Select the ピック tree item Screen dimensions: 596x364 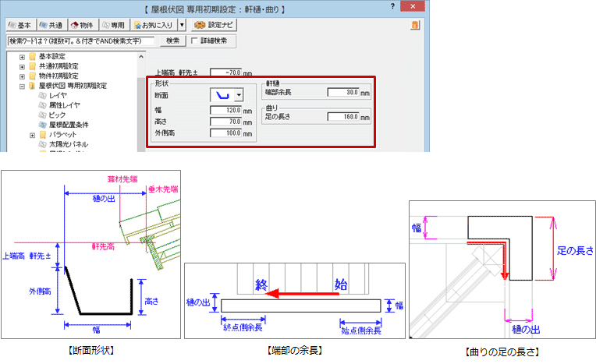57,115
